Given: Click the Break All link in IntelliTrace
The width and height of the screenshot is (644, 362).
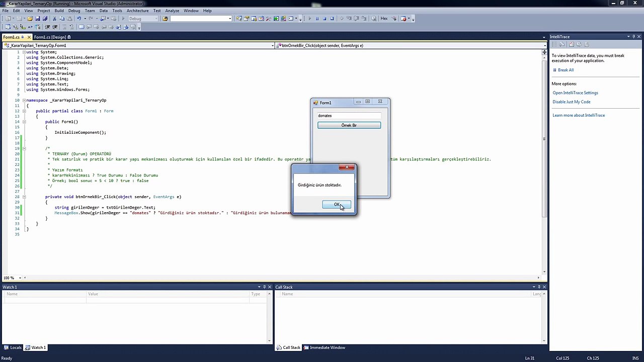Looking at the screenshot, I should [x=566, y=70].
